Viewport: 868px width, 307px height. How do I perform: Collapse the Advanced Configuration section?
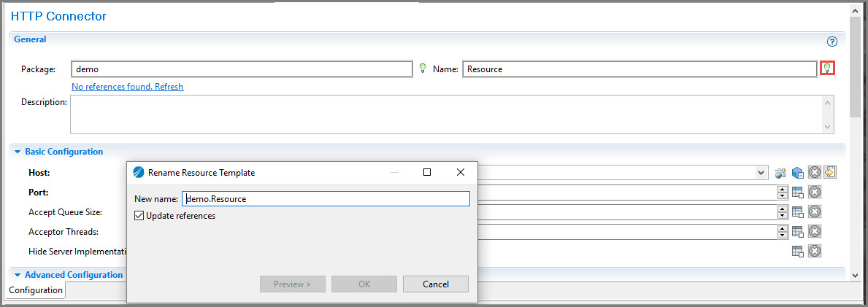[18, 275]
